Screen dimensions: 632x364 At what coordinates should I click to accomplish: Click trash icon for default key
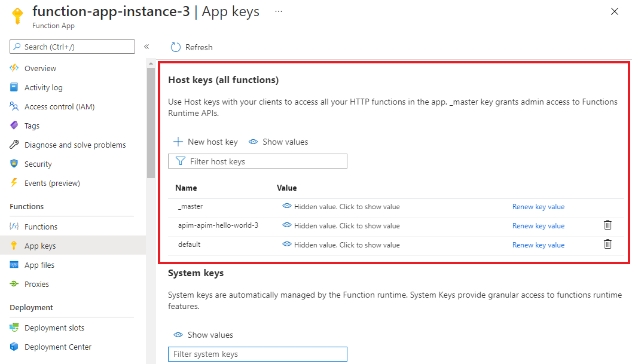click(607, 244)
